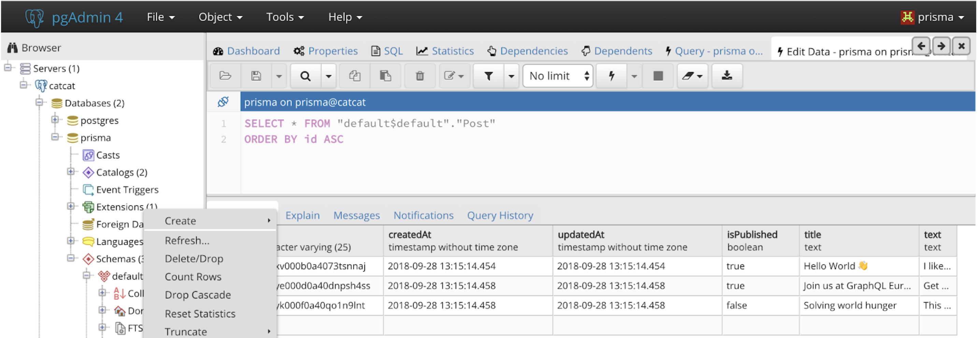980x338 pixels.
Task: Open the Execute options dropdown arrow
Action: click(x=634, y=76)
